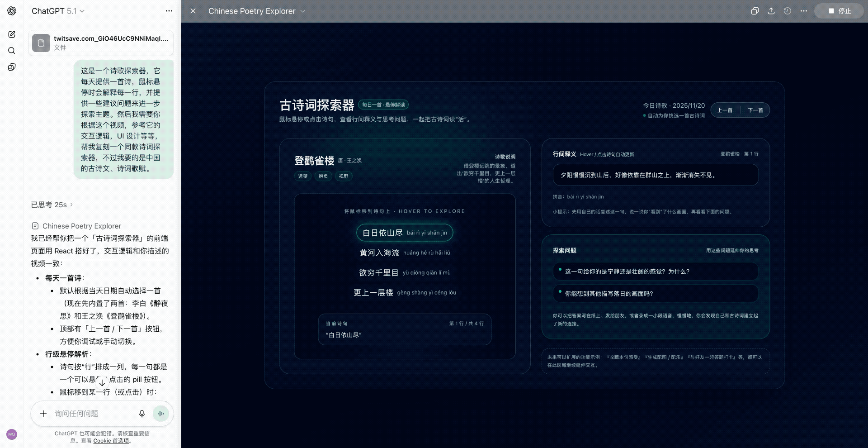Open the canvas more options menu

click(x=803, y=11)
